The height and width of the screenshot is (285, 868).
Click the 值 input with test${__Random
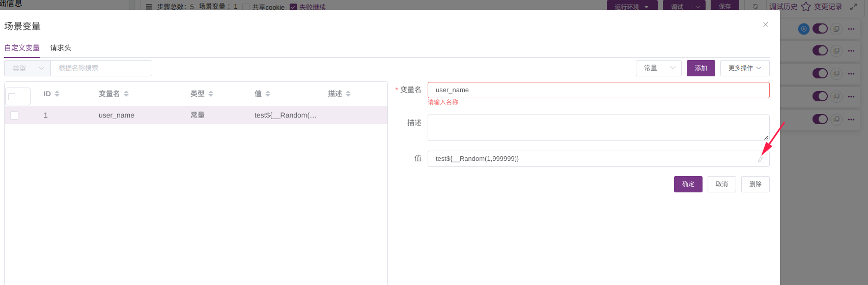(598, 159)
